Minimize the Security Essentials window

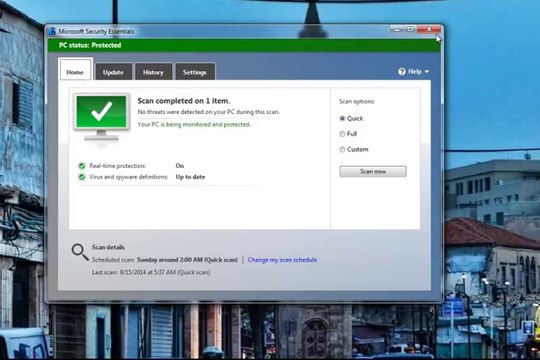point(396,29)
